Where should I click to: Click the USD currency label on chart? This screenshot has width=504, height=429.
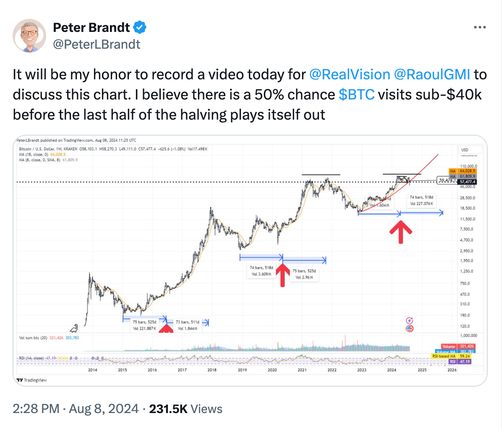465,150
